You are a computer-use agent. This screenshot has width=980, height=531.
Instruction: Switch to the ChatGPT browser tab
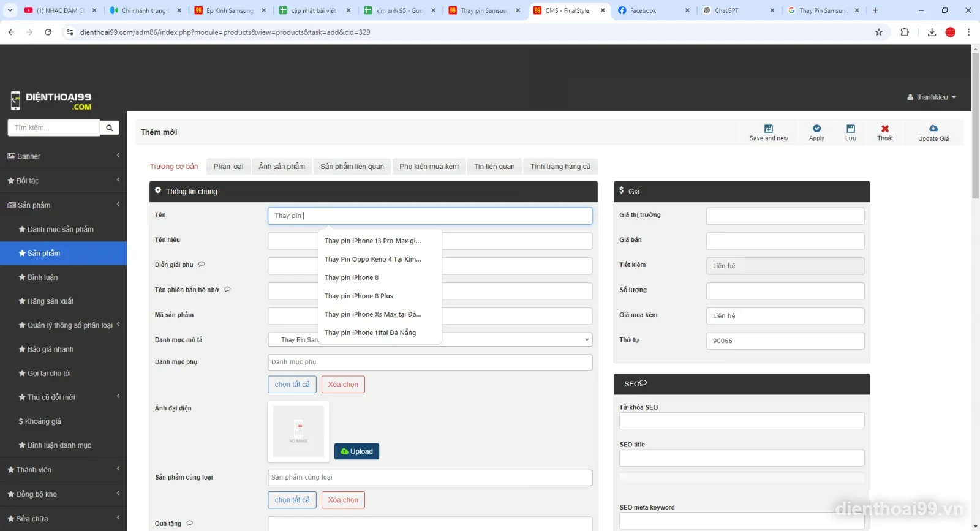tap(737, 10)
